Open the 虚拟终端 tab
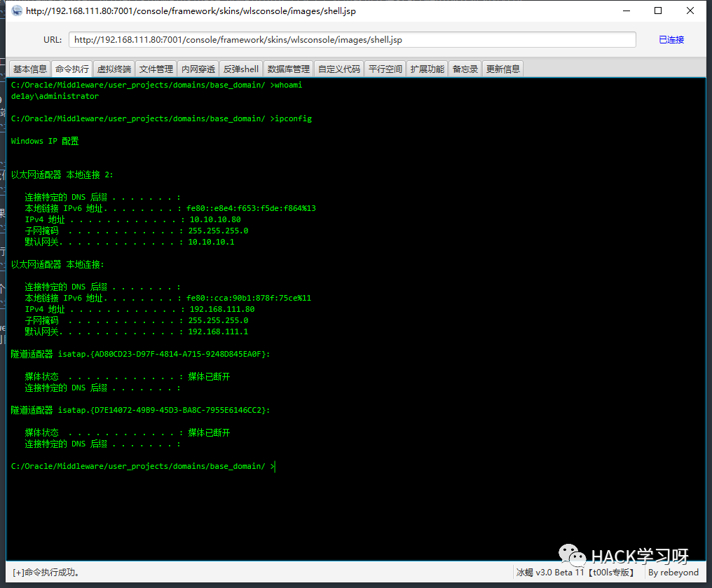The image size is (712, 588). click(114, 69)
